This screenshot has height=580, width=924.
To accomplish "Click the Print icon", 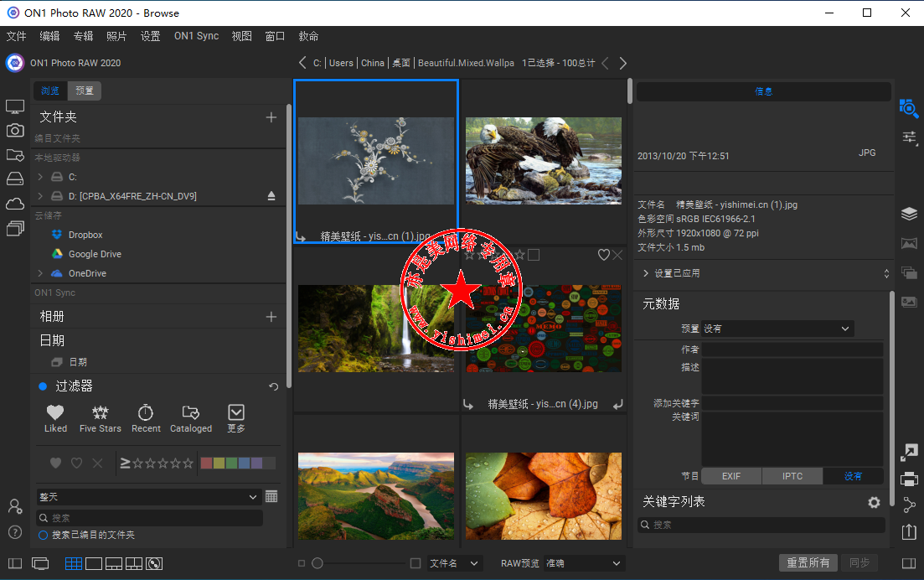I will pyautogui.click(x=909, y=479).
